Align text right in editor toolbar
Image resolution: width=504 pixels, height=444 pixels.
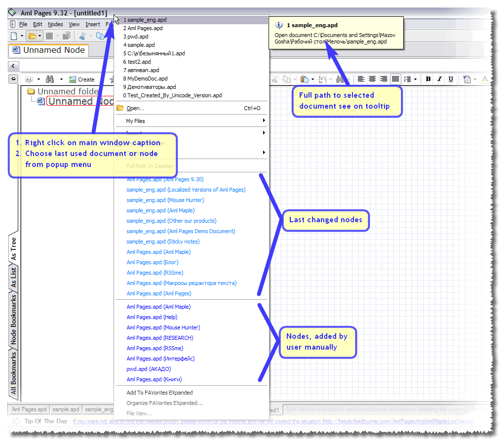(x=384, y=79)
